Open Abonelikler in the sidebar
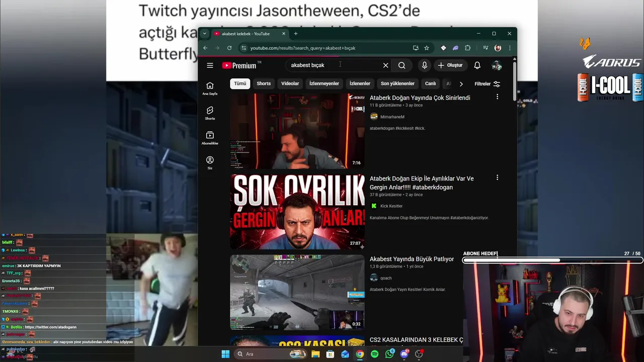644x362 pixels. (x=210, y=138)
